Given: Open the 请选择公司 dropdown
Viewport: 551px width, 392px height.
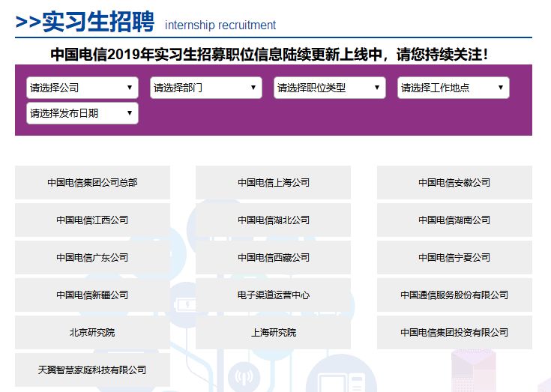Looking at the screenshot, I should pos(82,88).
